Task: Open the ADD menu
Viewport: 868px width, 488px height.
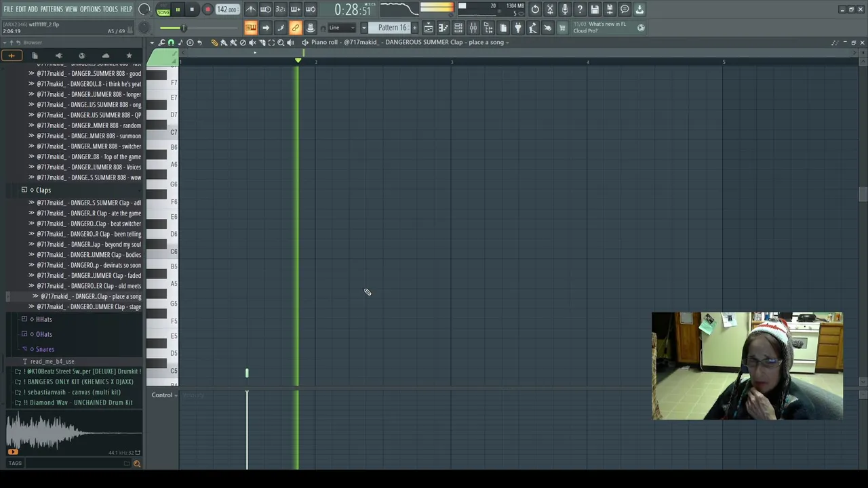Action: click(33, 9)
